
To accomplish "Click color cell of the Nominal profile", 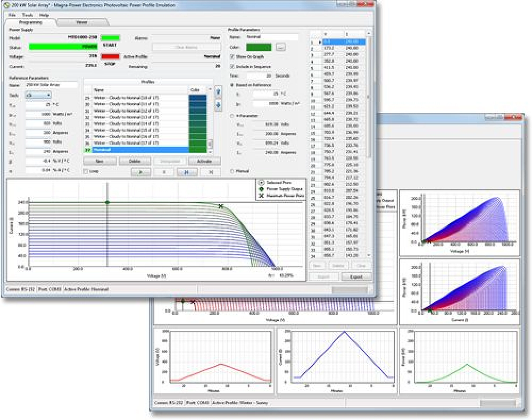I will (x=198, y=150).
